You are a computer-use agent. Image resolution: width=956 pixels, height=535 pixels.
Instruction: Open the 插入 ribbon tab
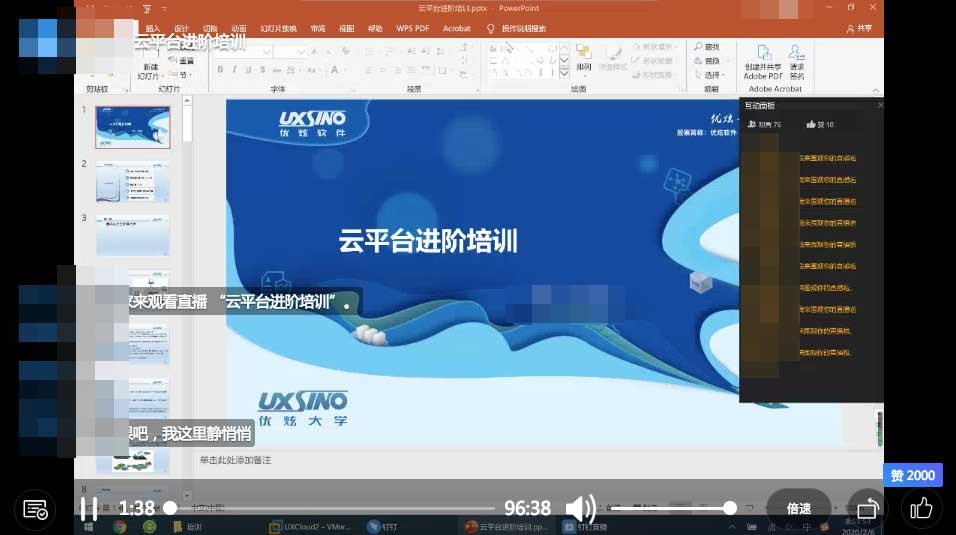pyautogui.click(x=152, y=29)
